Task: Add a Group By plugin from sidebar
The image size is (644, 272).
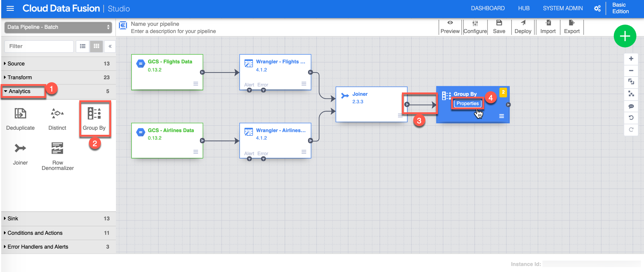Action: (94, 114)
